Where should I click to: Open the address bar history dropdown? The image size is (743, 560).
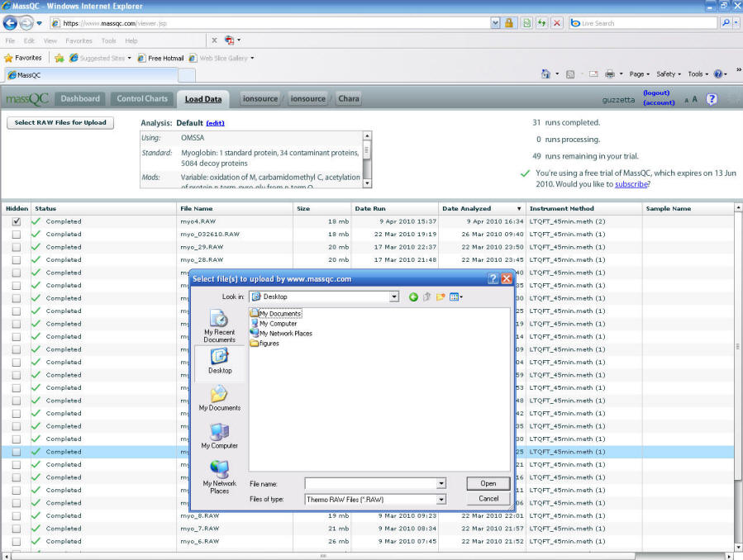click(x=495, y=23)
